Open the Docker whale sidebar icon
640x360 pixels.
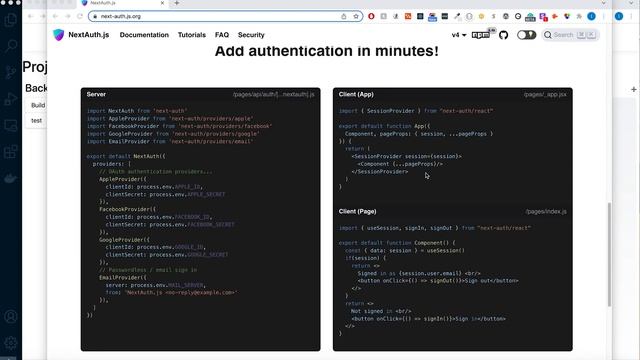(x=11, y=178)
